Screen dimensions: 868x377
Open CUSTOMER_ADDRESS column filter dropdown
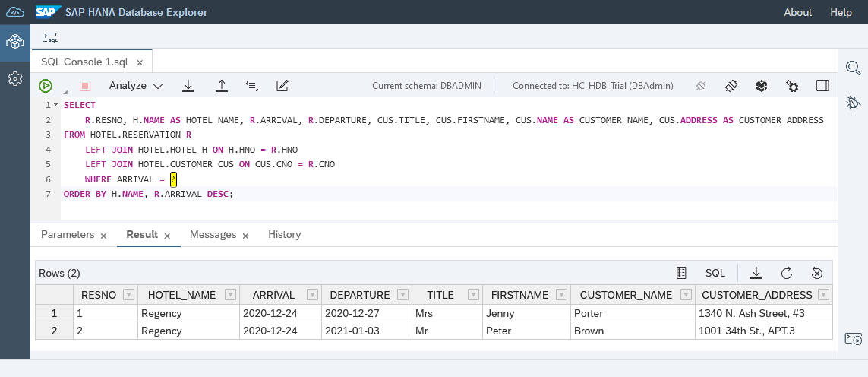click(824, 295)
